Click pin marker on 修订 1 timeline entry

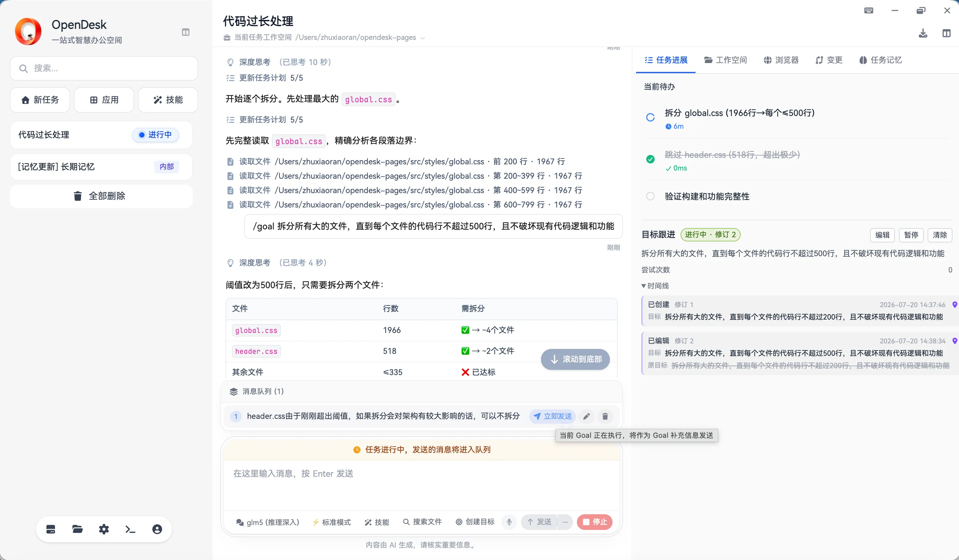(x=954, y=305)
